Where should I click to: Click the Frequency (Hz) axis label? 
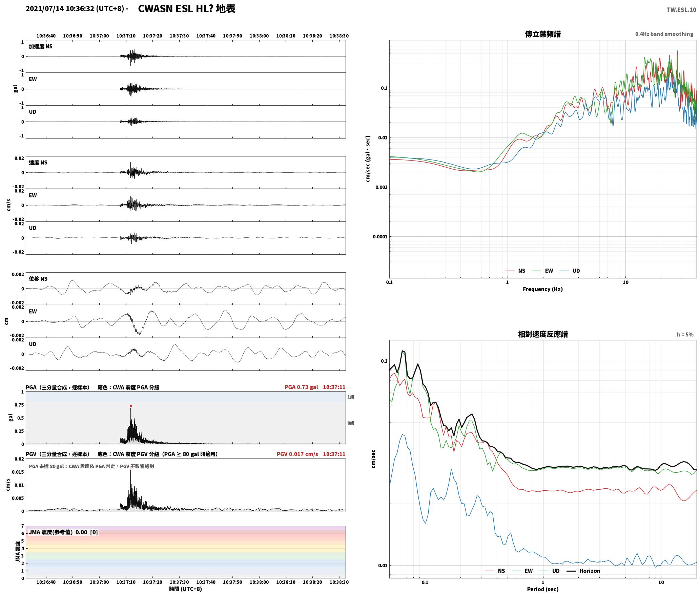pyautogui.click(x=542, y=289)
